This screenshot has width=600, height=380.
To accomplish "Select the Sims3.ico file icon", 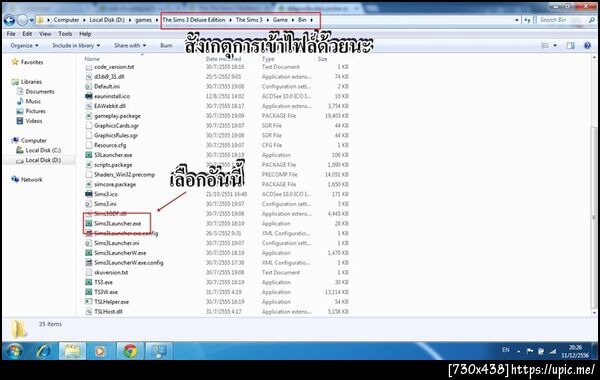I will click(x=88, y=194).
